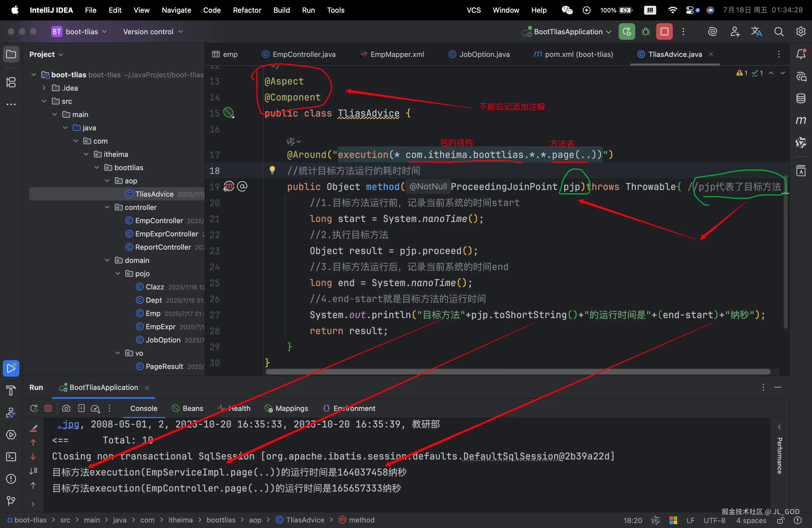Click Rerun icon in Run console toolbar
Image resolution: width=812 pixels, height=528 pixels.
34,408
